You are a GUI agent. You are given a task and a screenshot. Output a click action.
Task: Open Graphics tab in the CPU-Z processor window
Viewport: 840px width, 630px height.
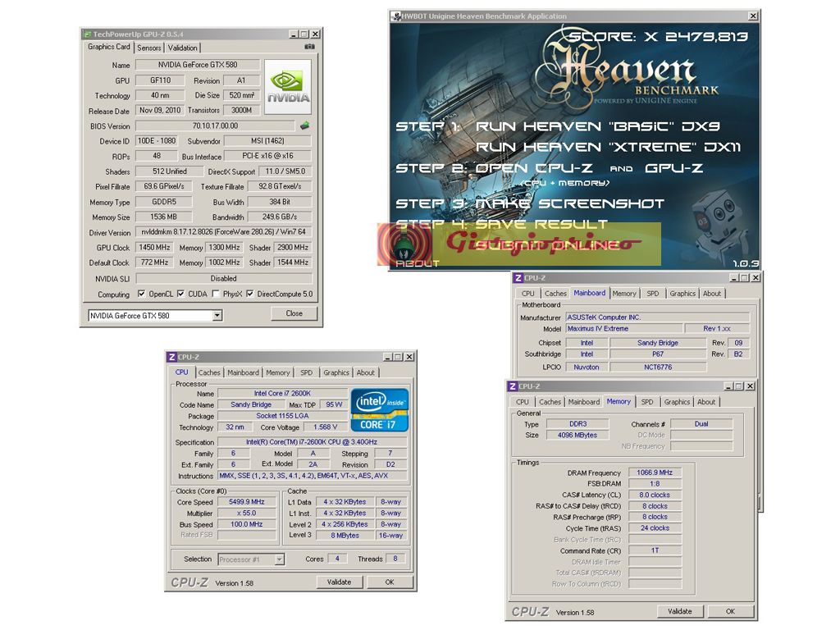[x=336, y=372]
